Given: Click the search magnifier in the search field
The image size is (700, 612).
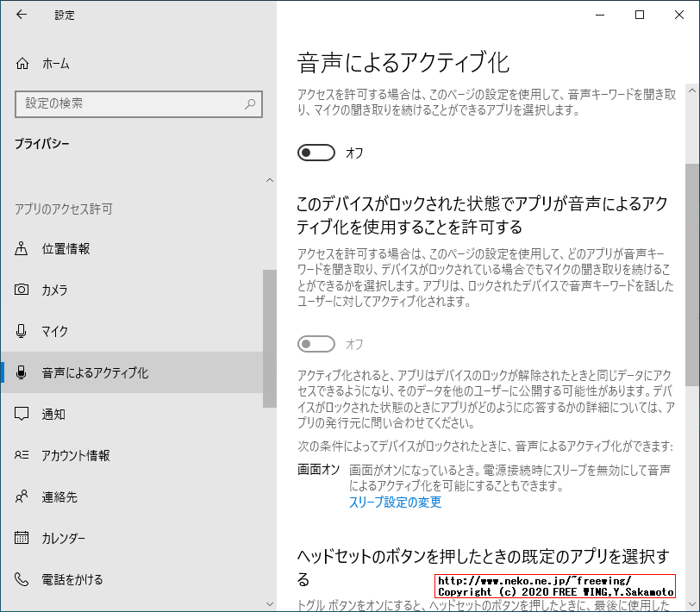Looking at the screenshot, I should (249, 103).
